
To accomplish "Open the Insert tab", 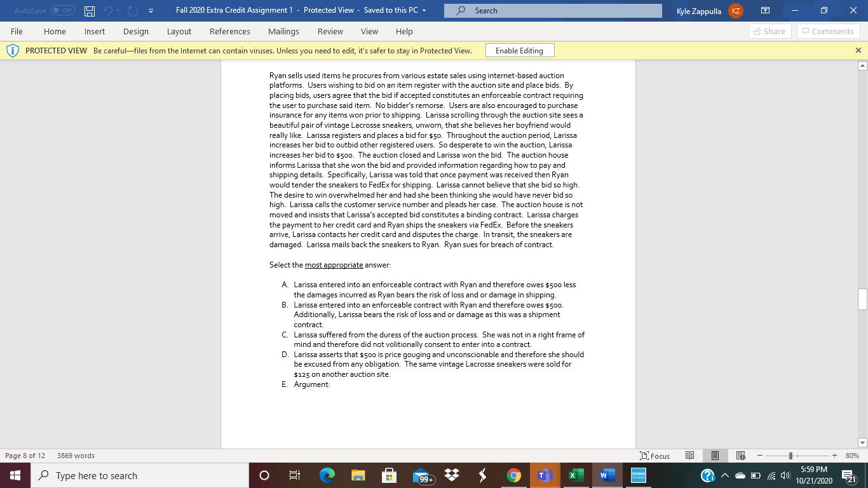I will (95, 31).
